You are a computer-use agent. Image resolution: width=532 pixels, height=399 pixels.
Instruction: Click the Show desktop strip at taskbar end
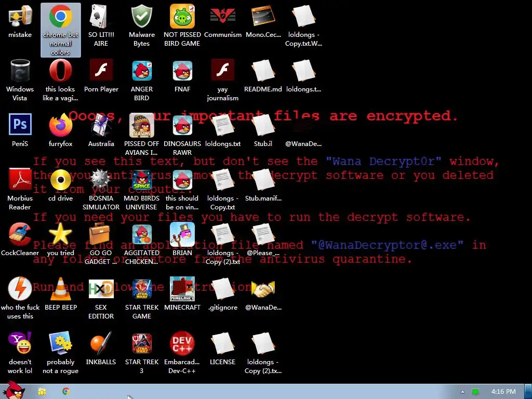[x=528, y=392]
